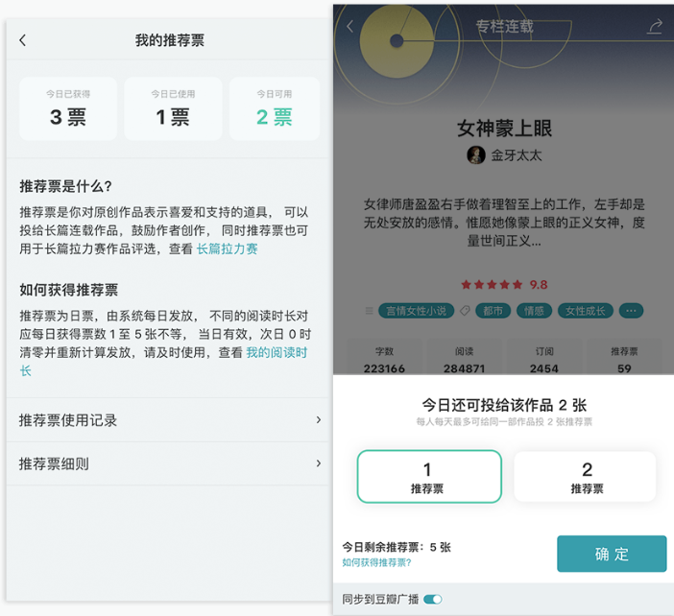Click the 确定 button
674x616 pixels.
(612, 554)
